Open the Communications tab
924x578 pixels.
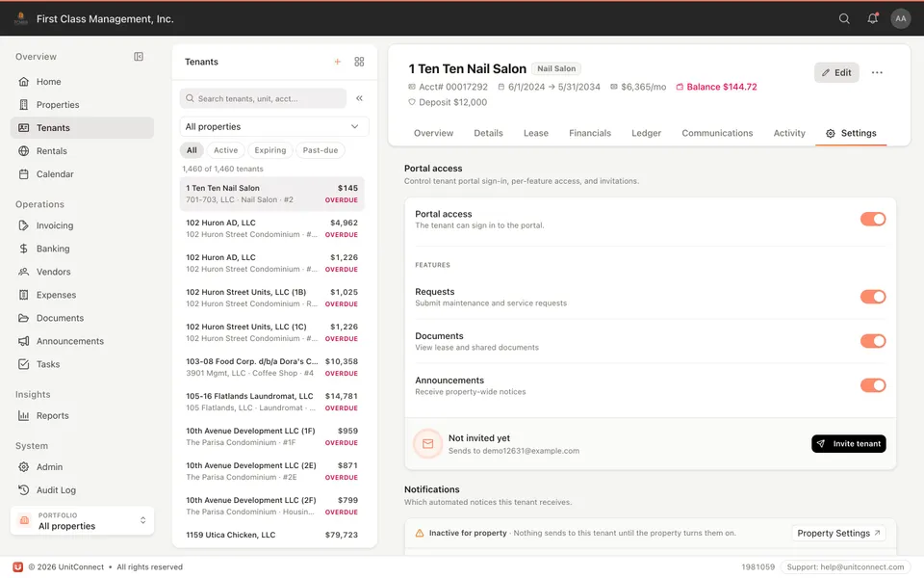717,133
